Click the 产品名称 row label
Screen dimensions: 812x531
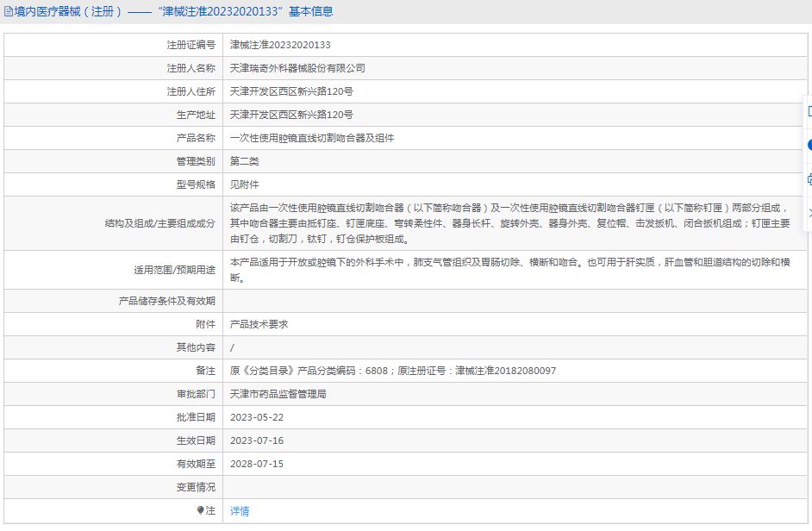coord(196,138)
